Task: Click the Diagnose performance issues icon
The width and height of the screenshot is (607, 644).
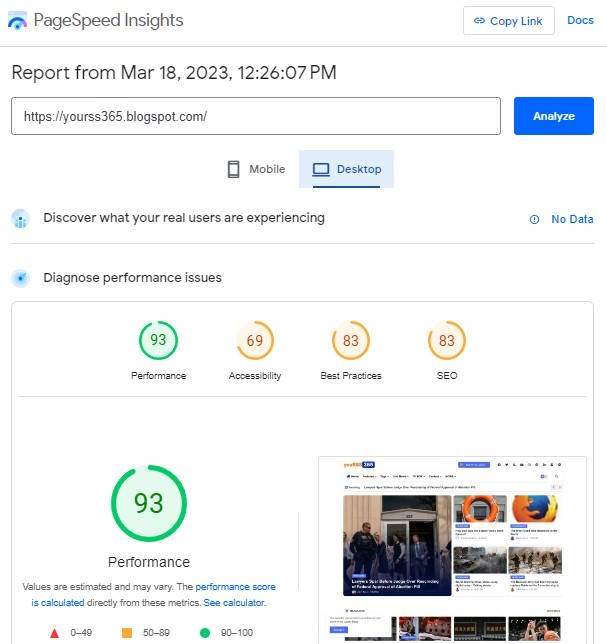Action: 20,278
